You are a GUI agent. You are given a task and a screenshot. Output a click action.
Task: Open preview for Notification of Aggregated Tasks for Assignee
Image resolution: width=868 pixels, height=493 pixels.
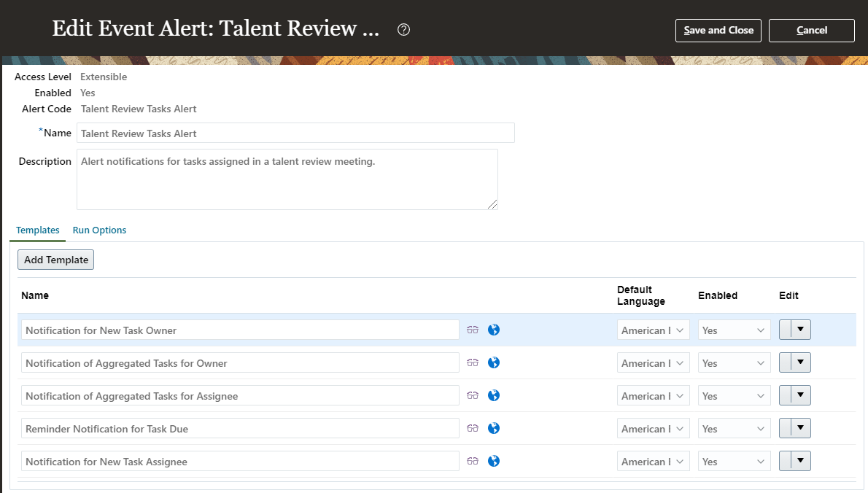473,395
